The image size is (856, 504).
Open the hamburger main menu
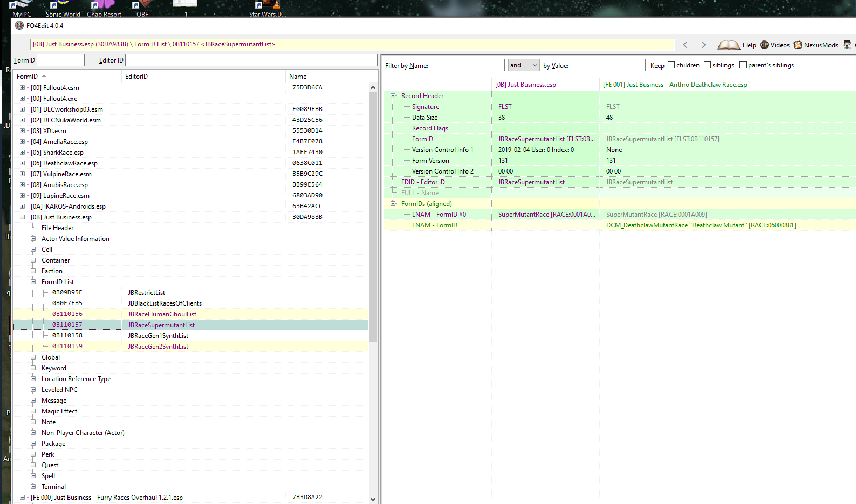click(22, 45)
